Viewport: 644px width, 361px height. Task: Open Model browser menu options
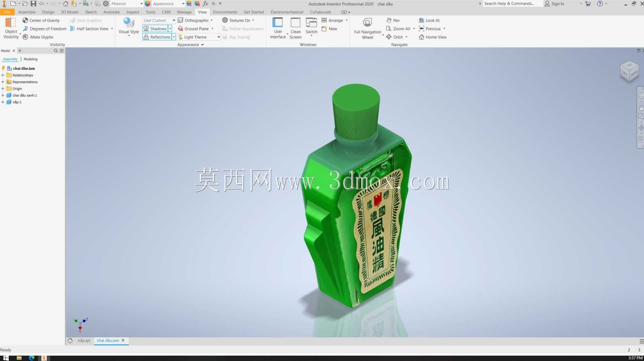coord(62,51)
